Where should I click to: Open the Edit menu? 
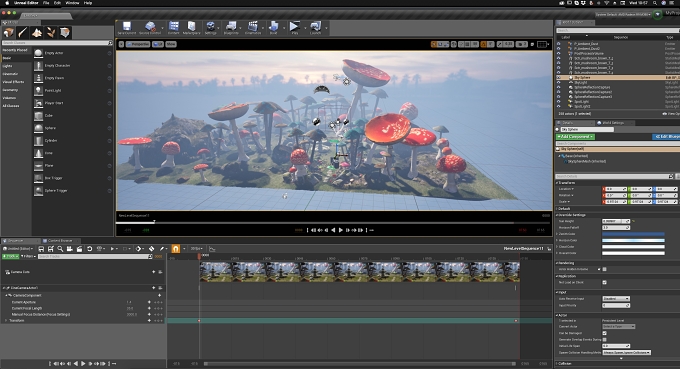(x=57, y=3)
